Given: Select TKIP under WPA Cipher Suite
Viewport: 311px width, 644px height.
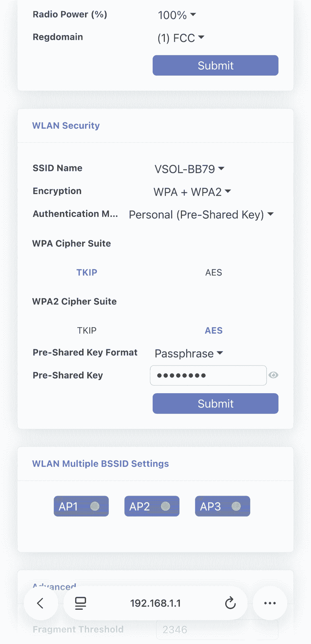Looking at the screenshot, I should click(87, 273).
